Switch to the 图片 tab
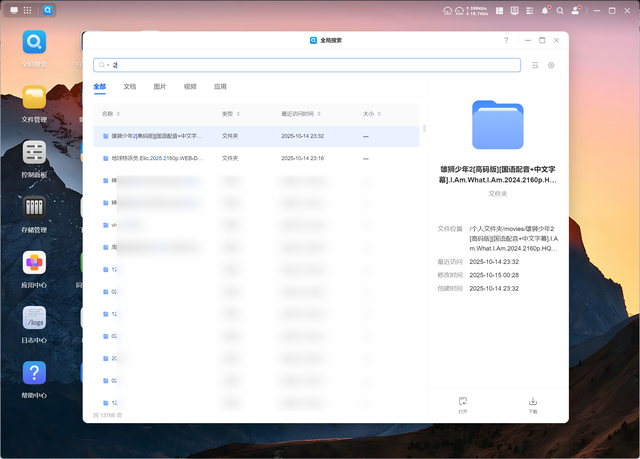 coord(160,86)
